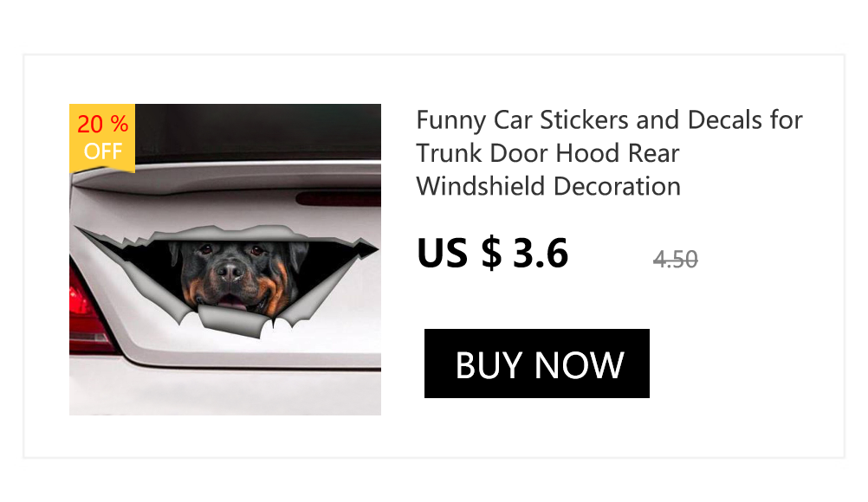
Task: Open the Funny Car Stickers product title
Action: (x=609, y=153)
